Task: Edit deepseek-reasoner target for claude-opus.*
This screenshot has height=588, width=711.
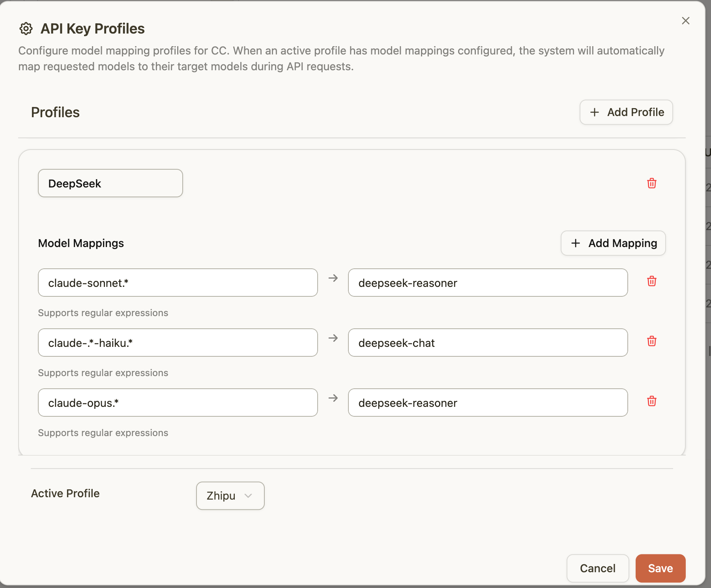Action: (x=488, y=403)
